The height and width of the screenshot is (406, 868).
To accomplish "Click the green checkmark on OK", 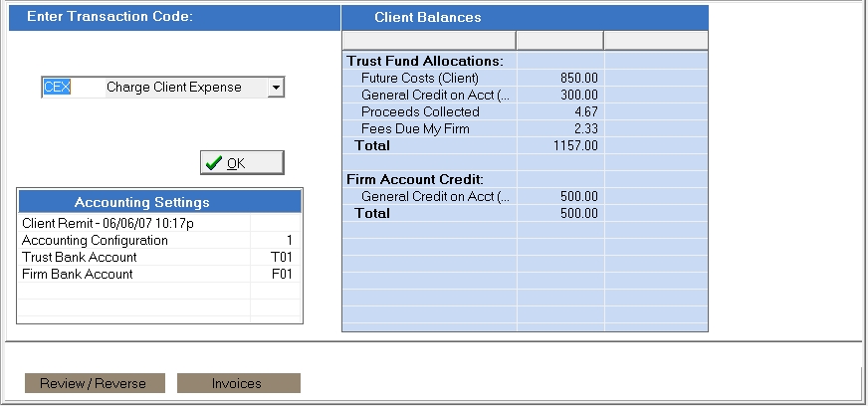I will [213, 163].
